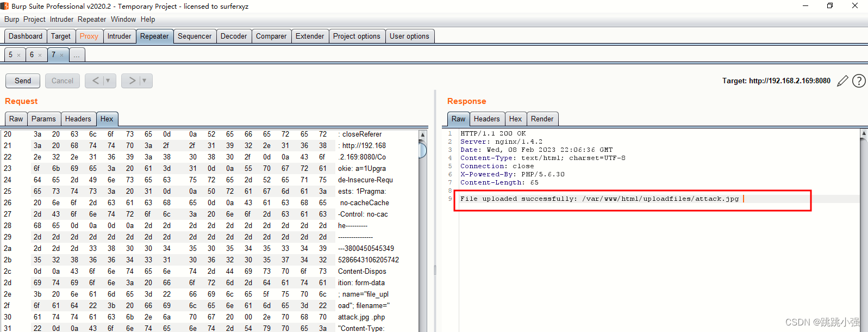The width and height of the screenshot is (868, 332).
Task: Switch to the Intruder tool tab
Action: point(119,36)
